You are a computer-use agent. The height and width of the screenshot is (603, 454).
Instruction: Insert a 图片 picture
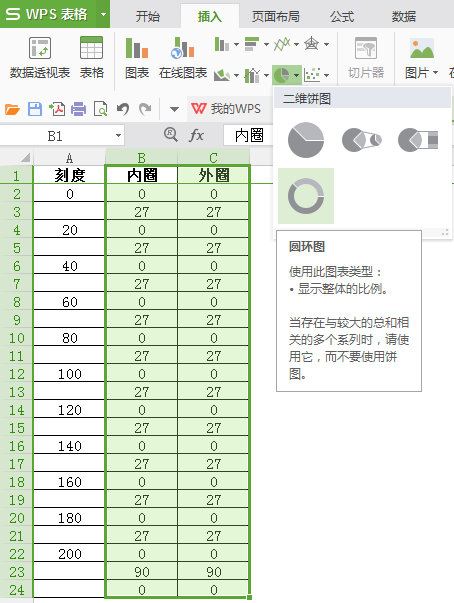(x=422, y=58)
